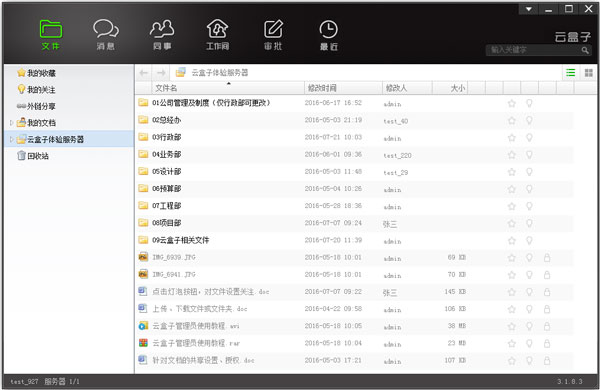Click the 云盒子管理员使用教程.avi video icon
The width and height of the screenshot is (600, 390).
coord(143,326)
